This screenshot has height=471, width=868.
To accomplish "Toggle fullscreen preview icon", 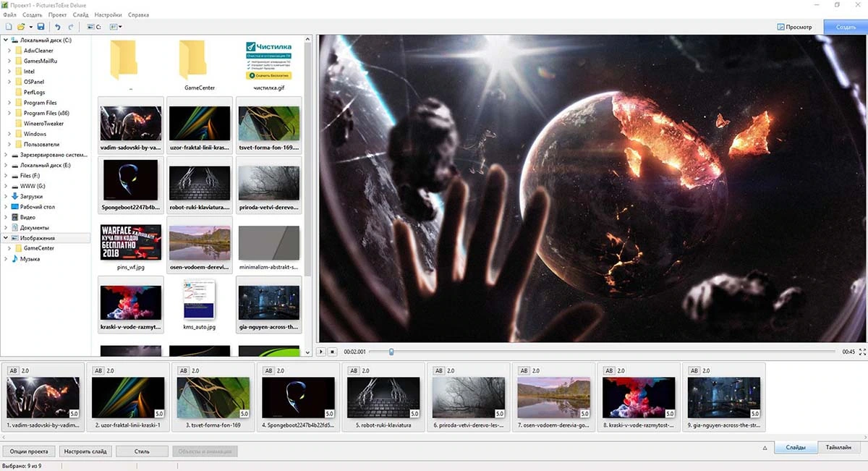I will click(862, 352).
